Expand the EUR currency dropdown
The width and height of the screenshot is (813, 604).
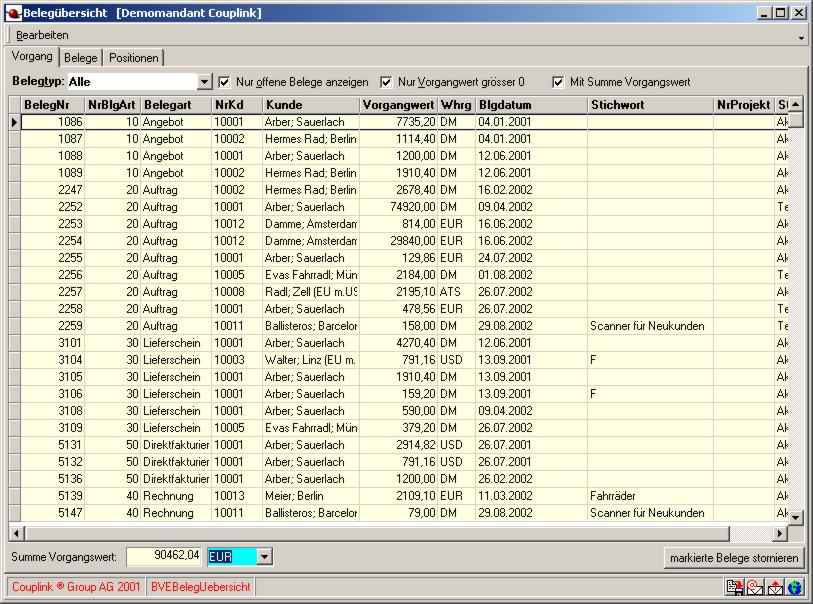264,556
